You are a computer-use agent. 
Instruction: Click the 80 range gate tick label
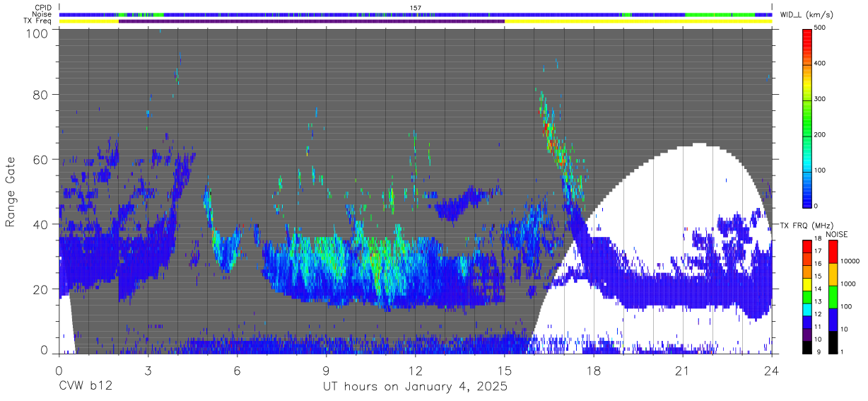click(x=42, y=95)
